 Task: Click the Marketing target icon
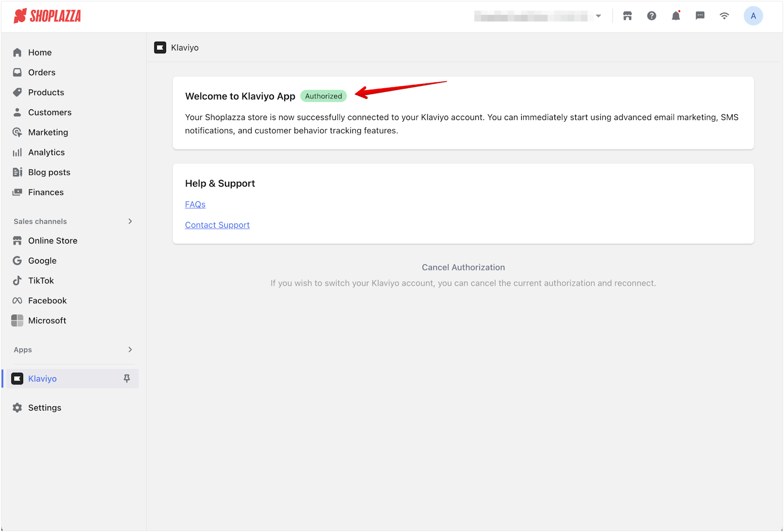[17, 132]
